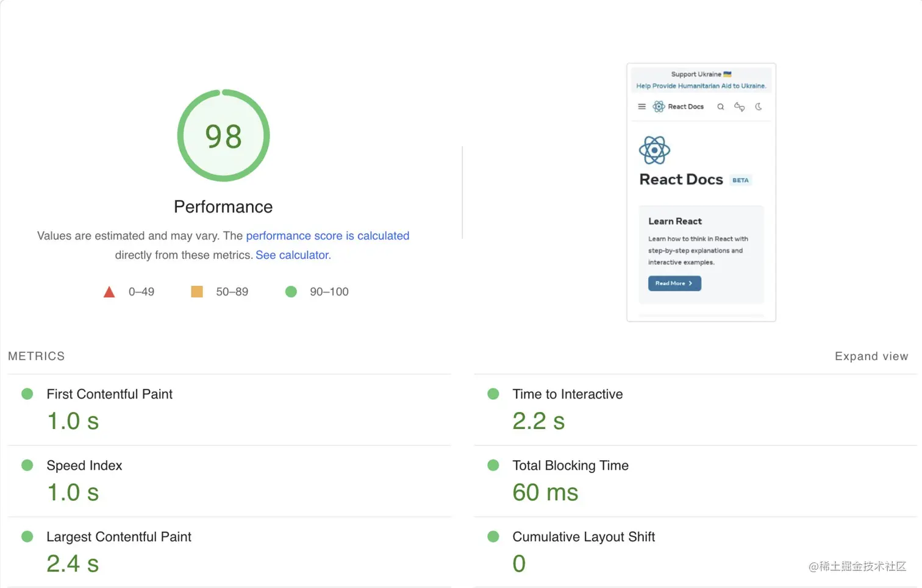Screen dimensions: 922x588
Task: Toggle Expand view for metrics
Action: click(871, 356)
